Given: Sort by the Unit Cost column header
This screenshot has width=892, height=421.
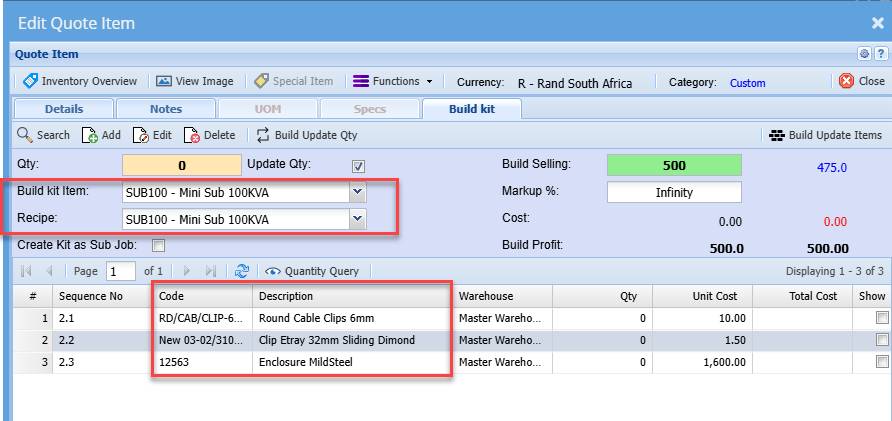Looking at the screenshot, I should [703, 296].
